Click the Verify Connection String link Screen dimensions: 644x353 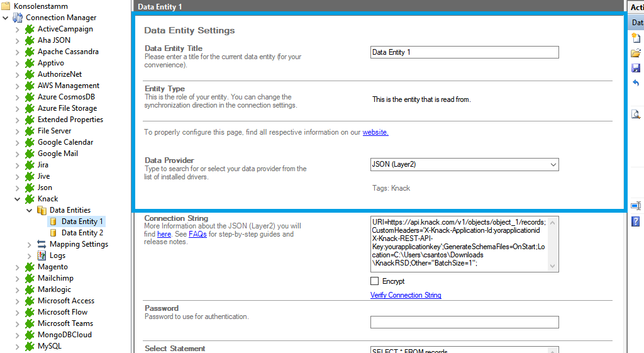[406, 295]
